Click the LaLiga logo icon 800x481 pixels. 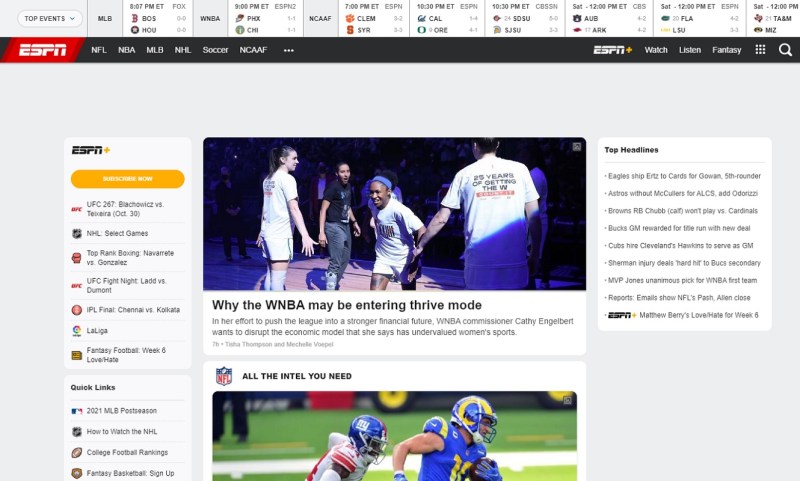pos(77,331)
